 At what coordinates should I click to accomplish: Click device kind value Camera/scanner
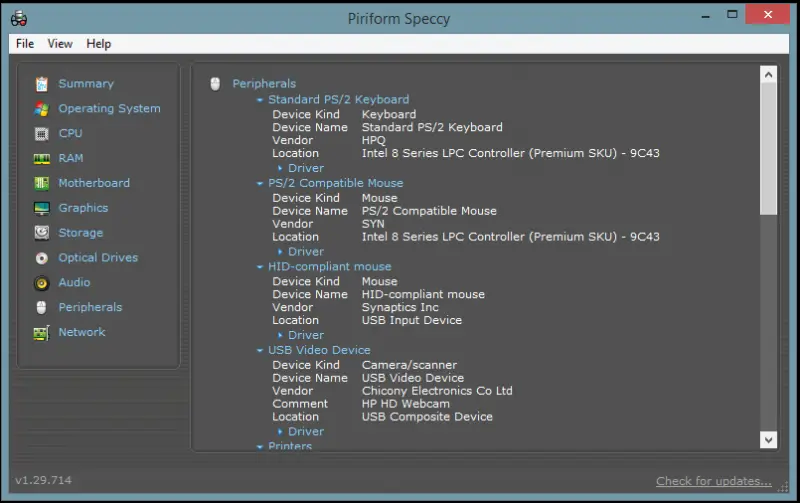[x=409, y=365]
